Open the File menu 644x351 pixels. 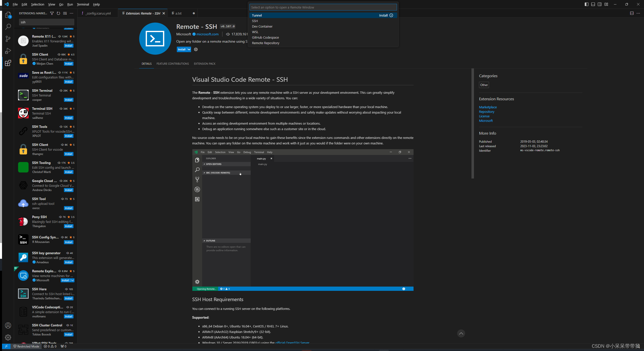[15, 4]
